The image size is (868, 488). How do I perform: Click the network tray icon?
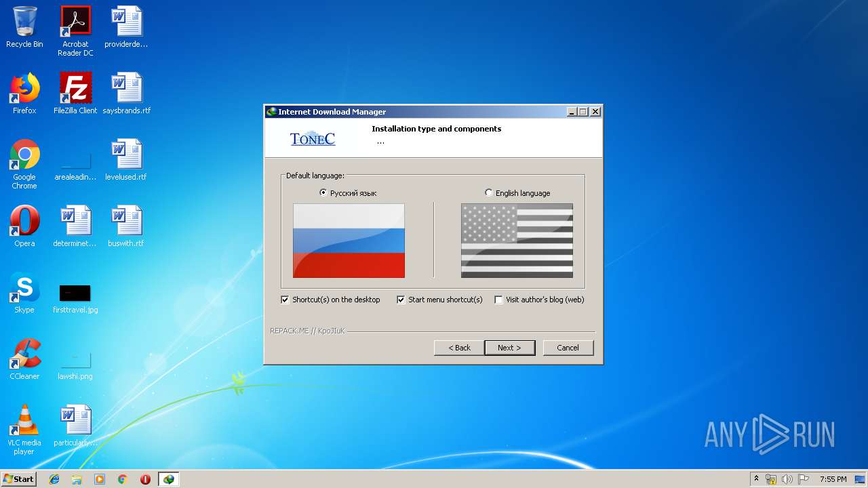[x=771, y=479]
